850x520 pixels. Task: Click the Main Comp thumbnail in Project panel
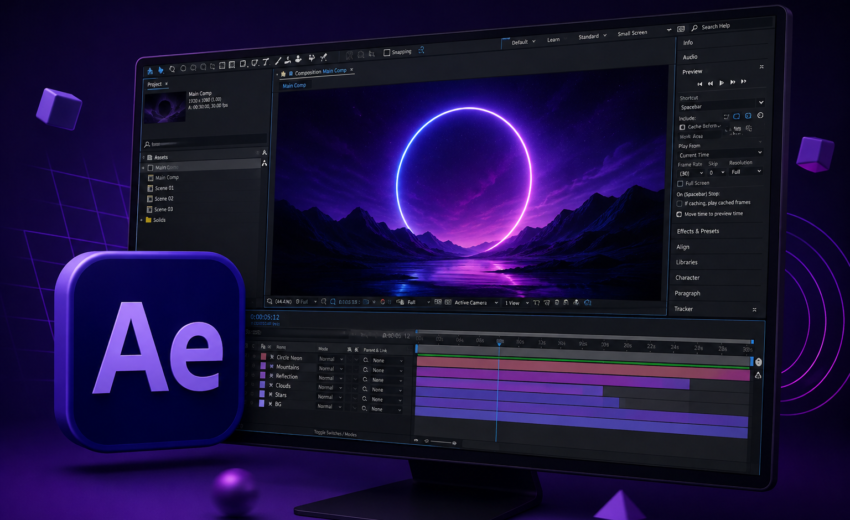point(165,107)
